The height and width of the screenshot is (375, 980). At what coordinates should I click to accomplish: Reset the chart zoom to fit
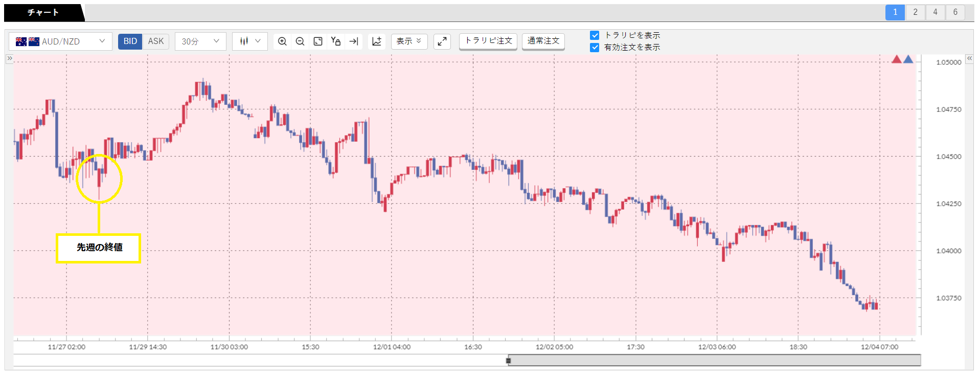(318, 41)
